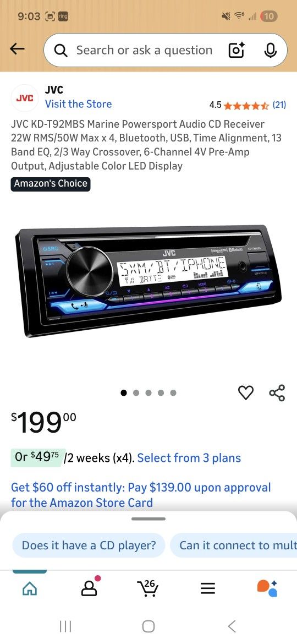
Task: Ask "Does it have a CD player?"
Action: 89,545
